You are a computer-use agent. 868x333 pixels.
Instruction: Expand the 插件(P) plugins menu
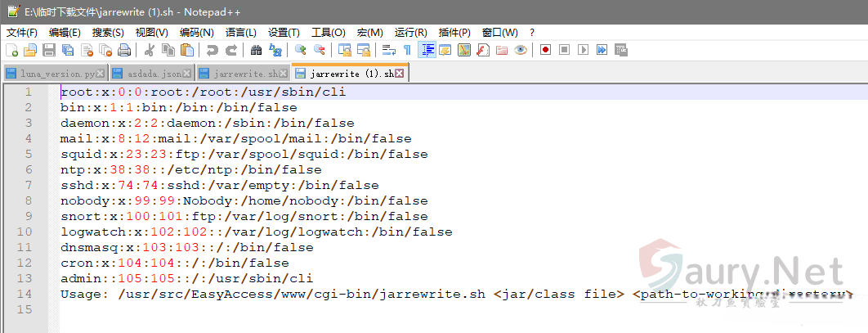pyautogui.click(x=454, y=33)
